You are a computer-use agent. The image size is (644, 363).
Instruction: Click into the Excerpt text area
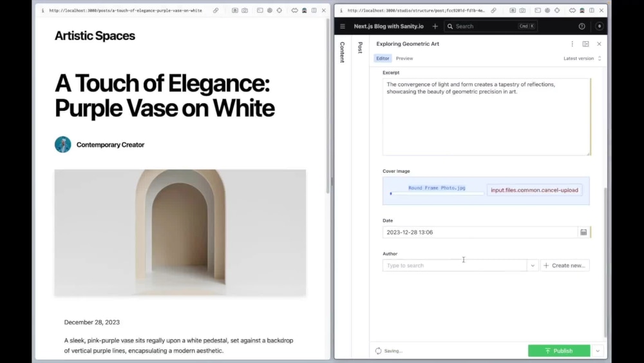coord(487,117)
